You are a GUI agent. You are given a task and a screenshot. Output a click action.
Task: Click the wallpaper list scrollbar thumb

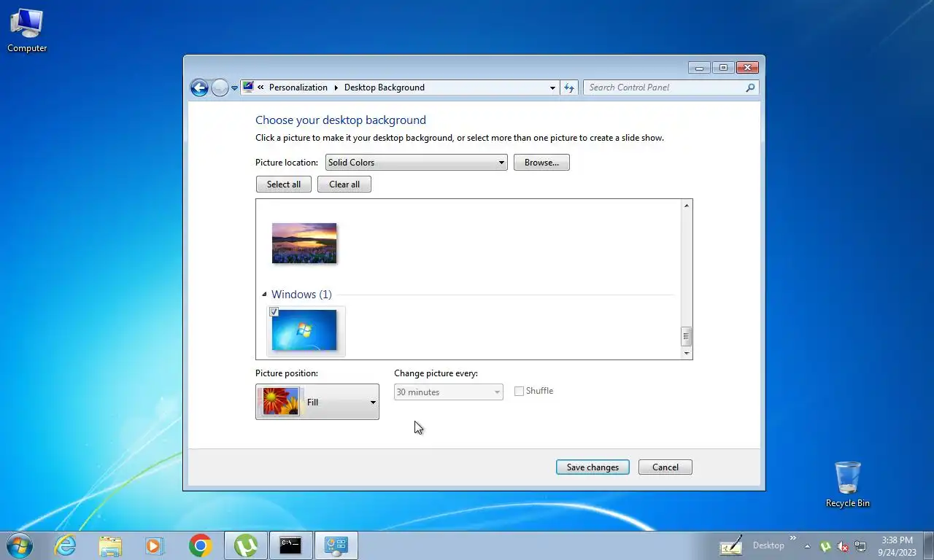pyautogui.click(x=686, y=336)
